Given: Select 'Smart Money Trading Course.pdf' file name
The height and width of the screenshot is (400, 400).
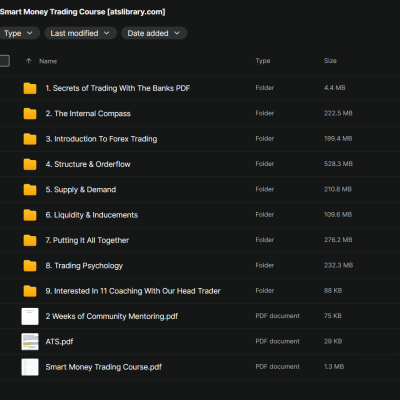Looking at the screenshot, I should [104, 367].
